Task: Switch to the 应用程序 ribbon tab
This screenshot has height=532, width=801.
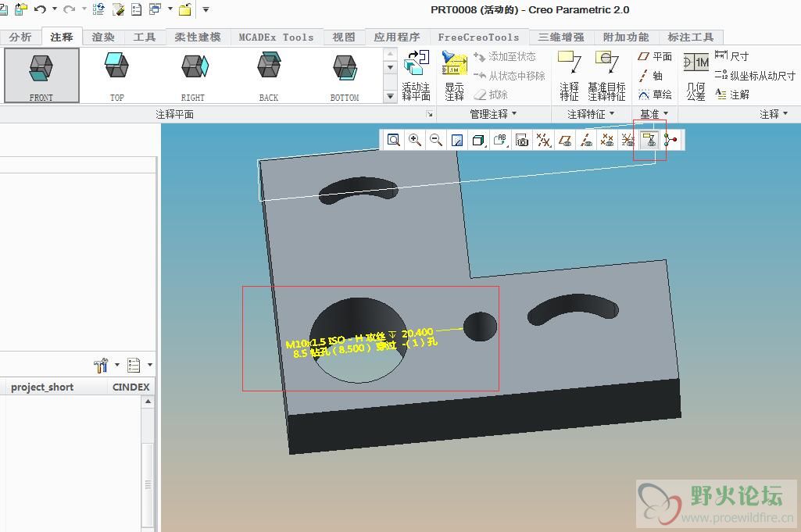Action: pyautogui.click(x=397, y=37)
